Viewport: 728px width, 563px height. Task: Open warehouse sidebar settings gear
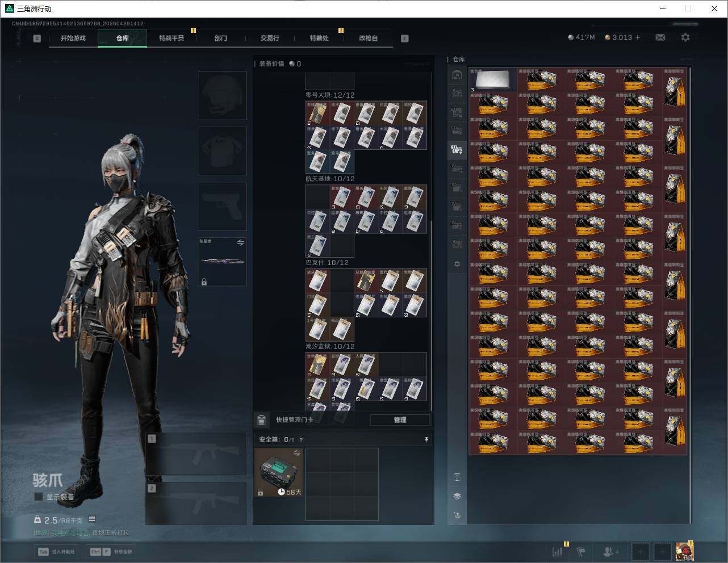(457, 264)
